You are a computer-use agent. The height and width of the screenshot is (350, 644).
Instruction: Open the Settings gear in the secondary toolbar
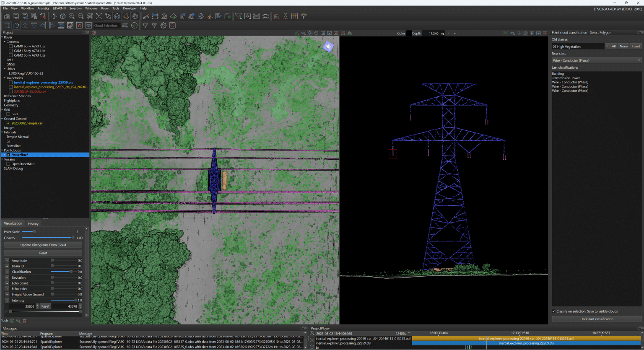[x=163, y=25]
